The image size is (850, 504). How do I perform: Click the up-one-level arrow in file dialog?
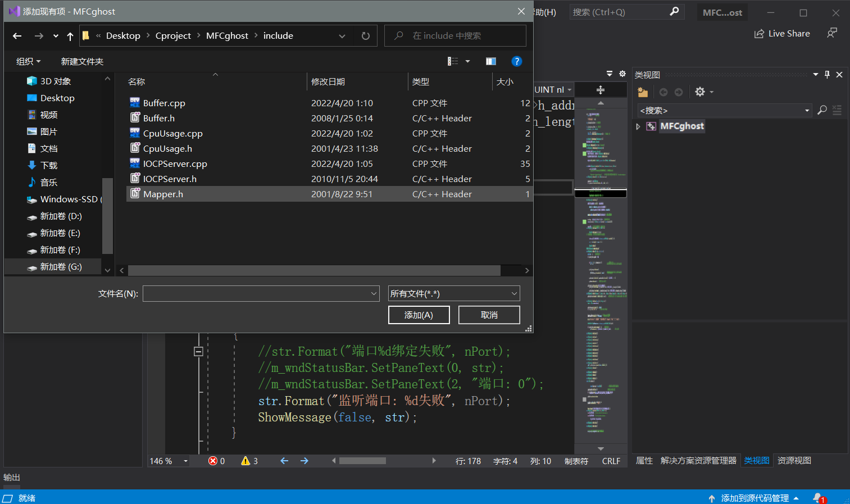[70, 36]
